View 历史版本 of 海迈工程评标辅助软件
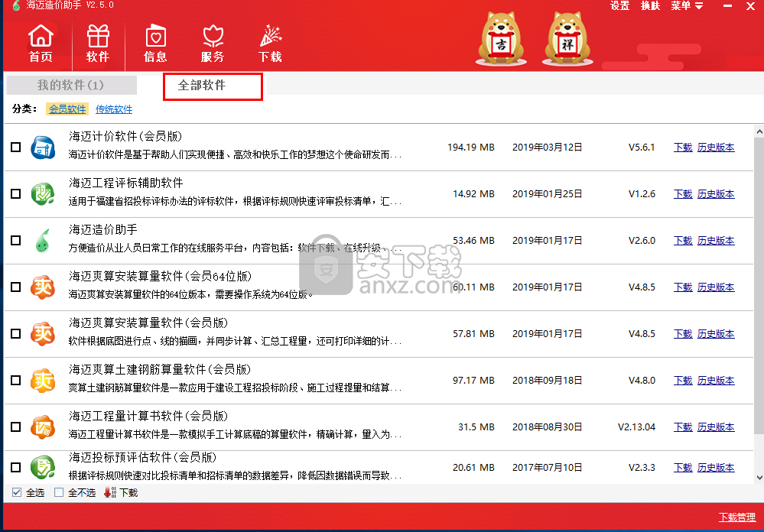764x532 pixels. pos(716,194)
